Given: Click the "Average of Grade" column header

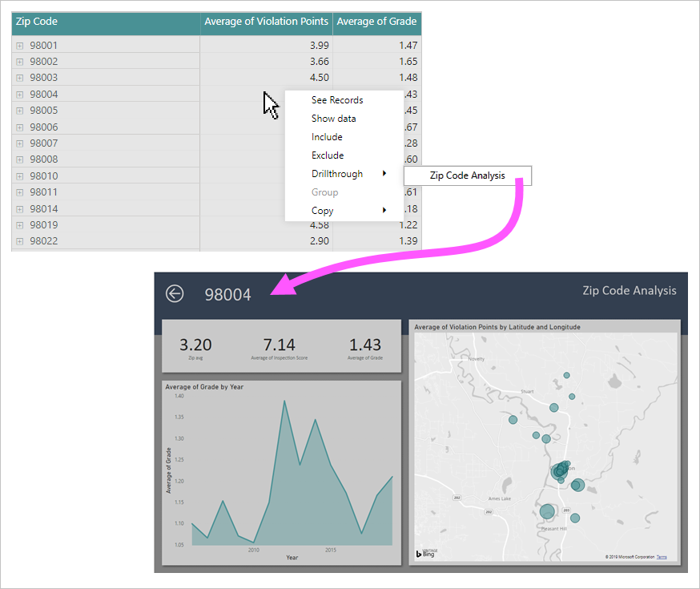Looking at the screenshot, I should 376,22.
